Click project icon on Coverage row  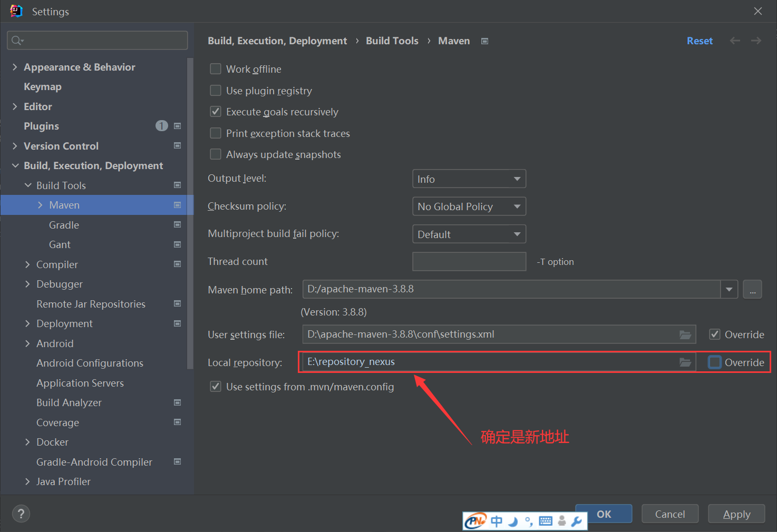click(x=178, y=422)
